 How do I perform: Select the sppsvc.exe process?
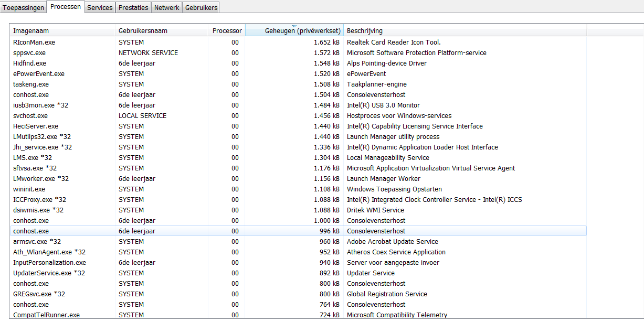point(29,53)
